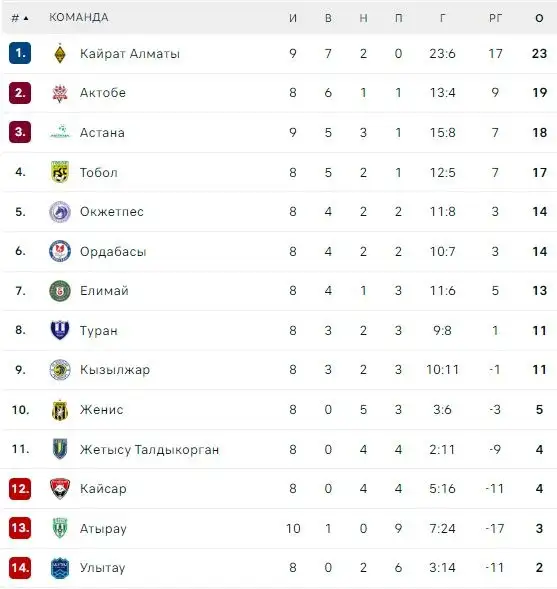
Task: Click the Атырау team name
Action: pyautogui.click(x=103, y=529)
